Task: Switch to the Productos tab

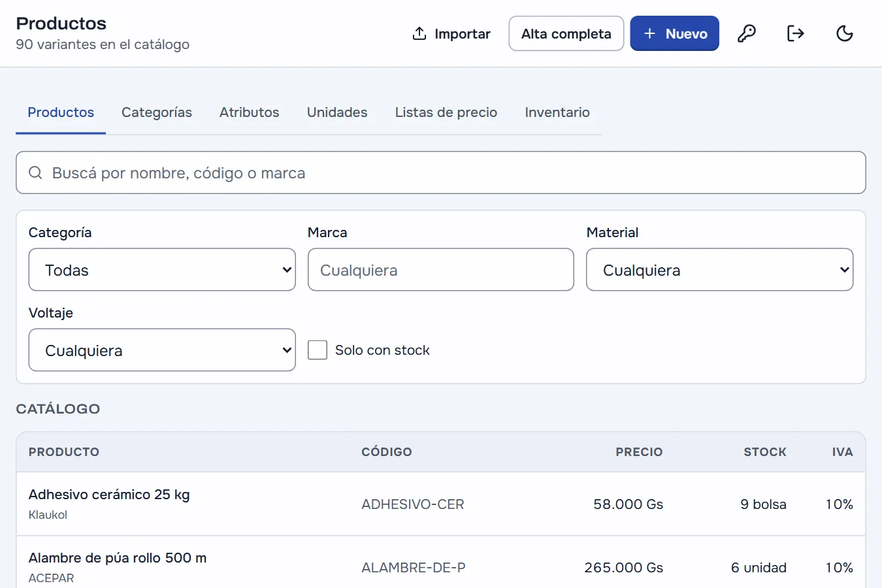Action: pos(61,112)
